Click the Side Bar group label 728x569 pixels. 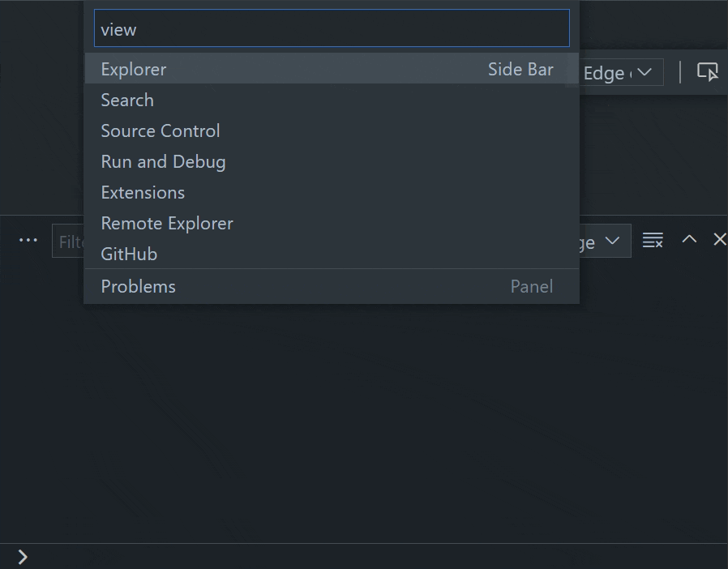pyautogui.click(x=520, y=69)
